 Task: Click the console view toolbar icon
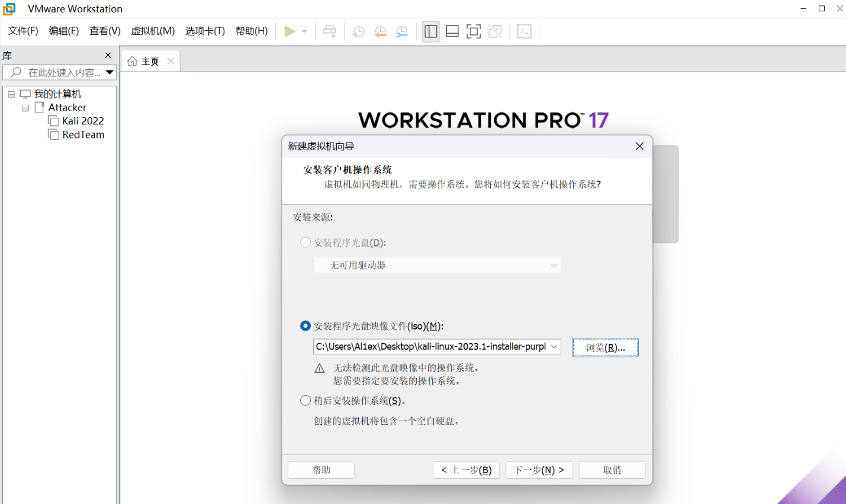click(525, 31)
